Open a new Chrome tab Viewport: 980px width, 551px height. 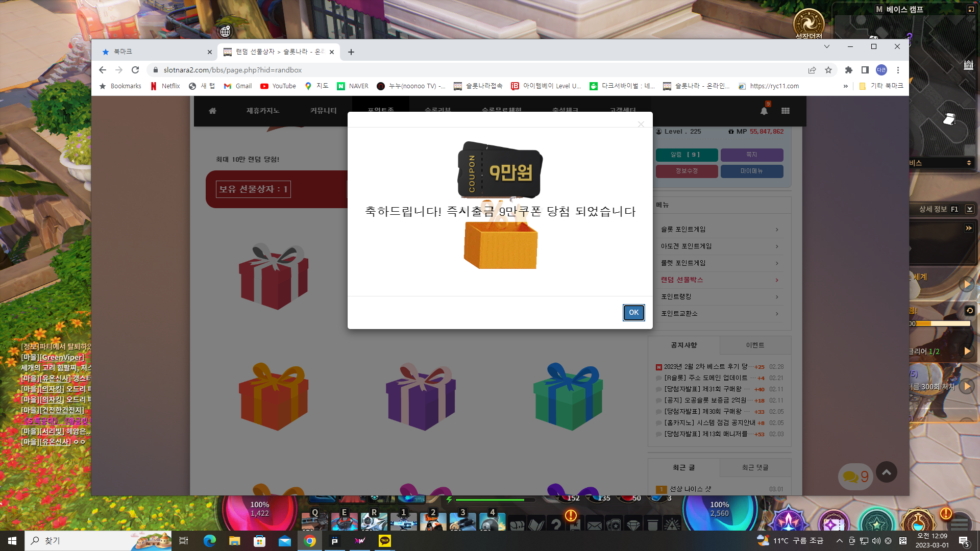point(351,52)
